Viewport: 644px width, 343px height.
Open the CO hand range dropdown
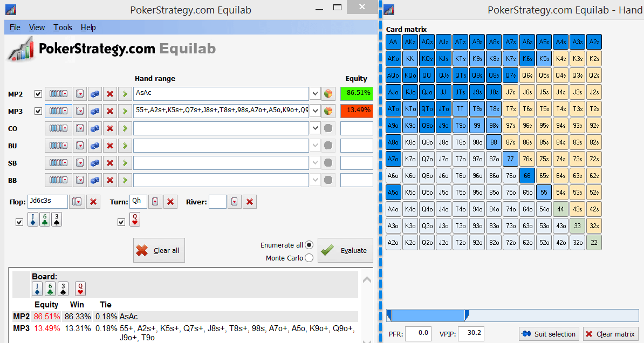click(x=315, y=128)
